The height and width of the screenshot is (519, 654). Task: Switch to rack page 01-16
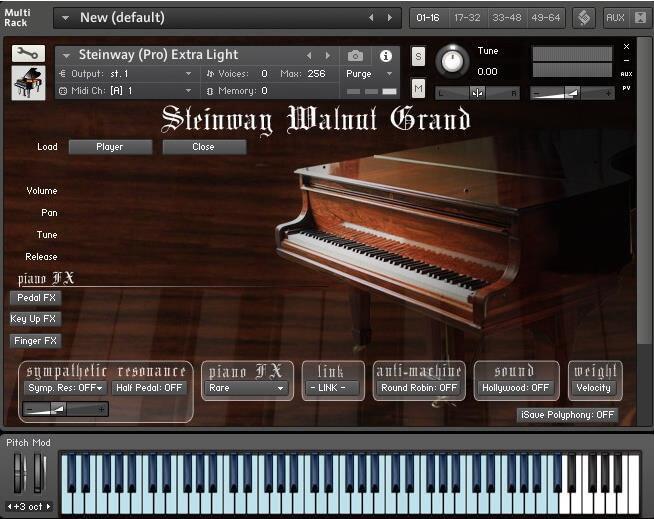[428, 18]
